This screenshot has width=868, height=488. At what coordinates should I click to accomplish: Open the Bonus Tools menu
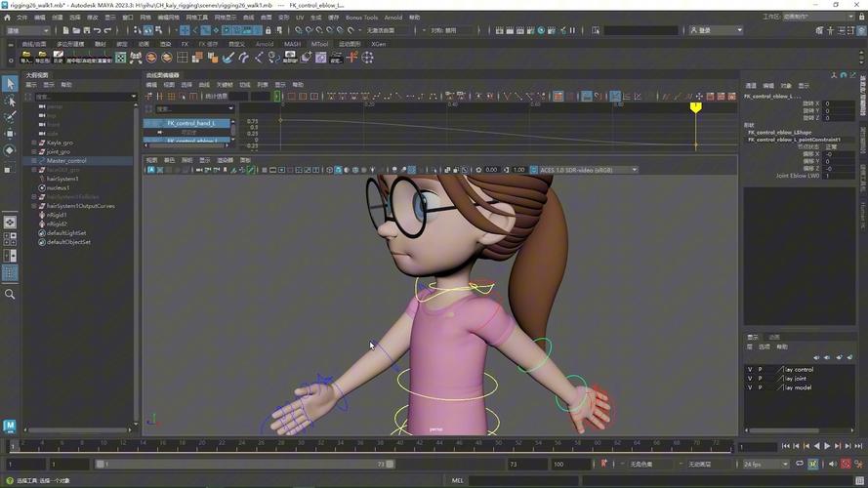pyautogui.click(x=361, y=18)
